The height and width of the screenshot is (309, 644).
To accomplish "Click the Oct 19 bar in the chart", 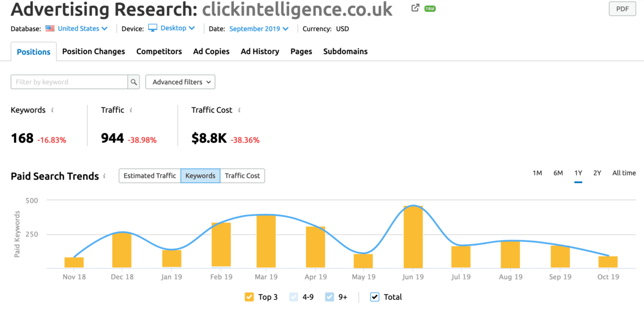I will [x=608, y=262].
